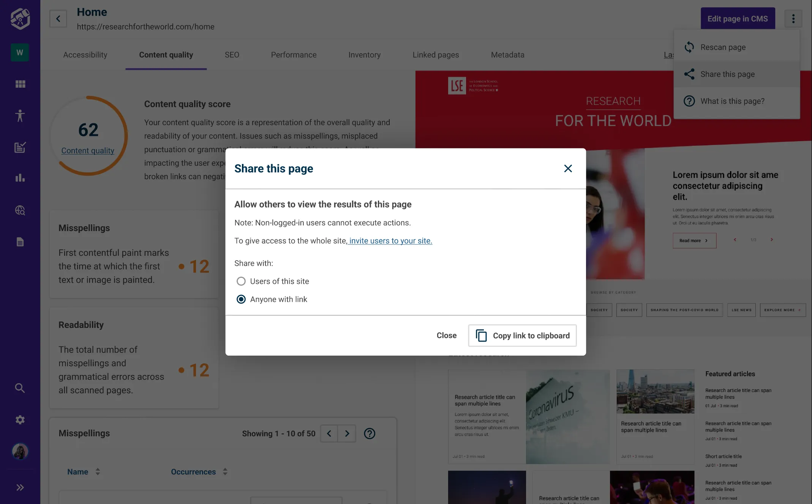This screenshot has width=812, height=504.
Task: Trigger Rescan page from the menu
Action: pyautogui.click(x=722, y=47)
